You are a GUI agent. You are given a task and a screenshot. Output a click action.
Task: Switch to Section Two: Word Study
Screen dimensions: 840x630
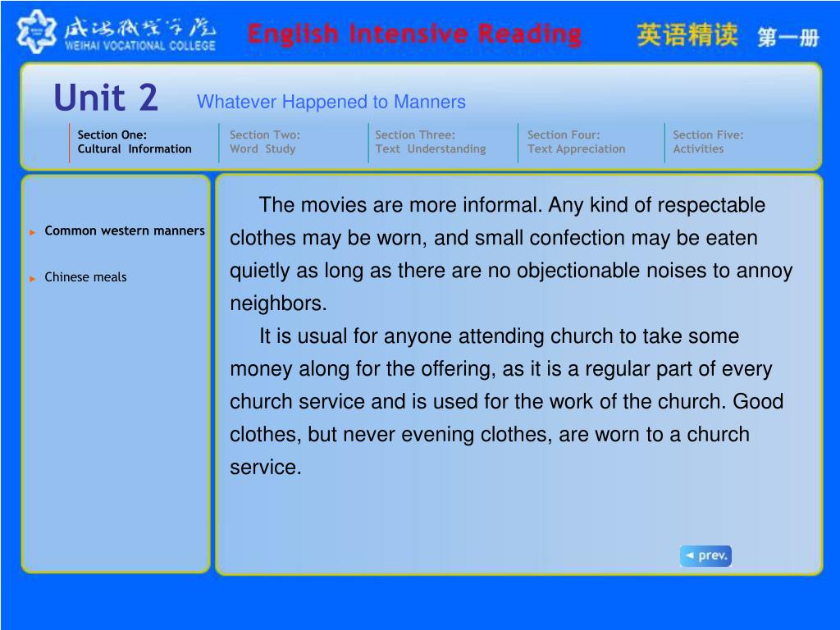[x=265, y=142]
